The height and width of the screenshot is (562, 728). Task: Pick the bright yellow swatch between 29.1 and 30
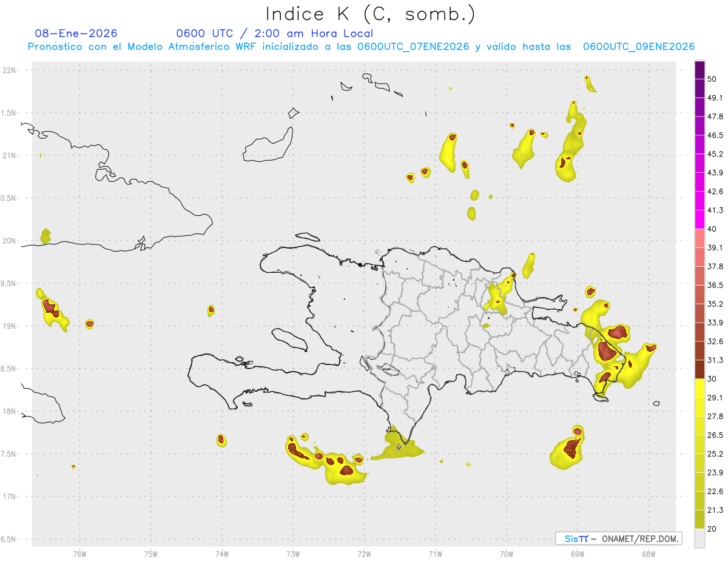tap(699, 389)
